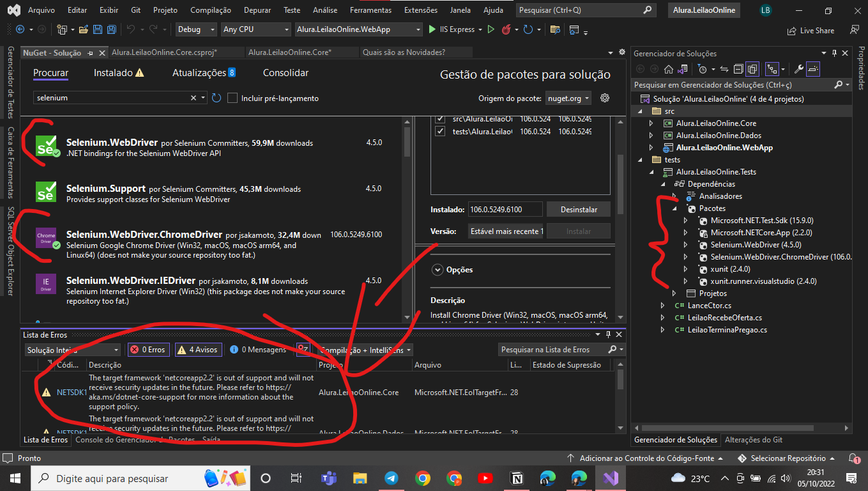Open startup project dropdown Alura.LeilaoOnline.WebApp

pos(358,29)
